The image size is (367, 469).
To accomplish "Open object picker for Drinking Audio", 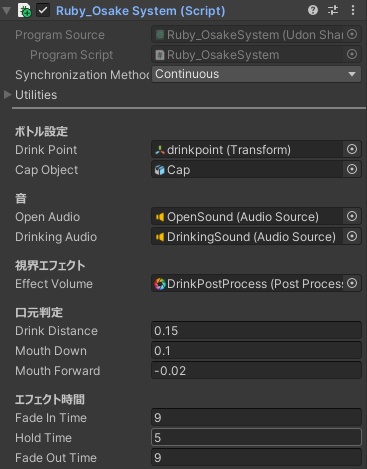I will 352,236.
